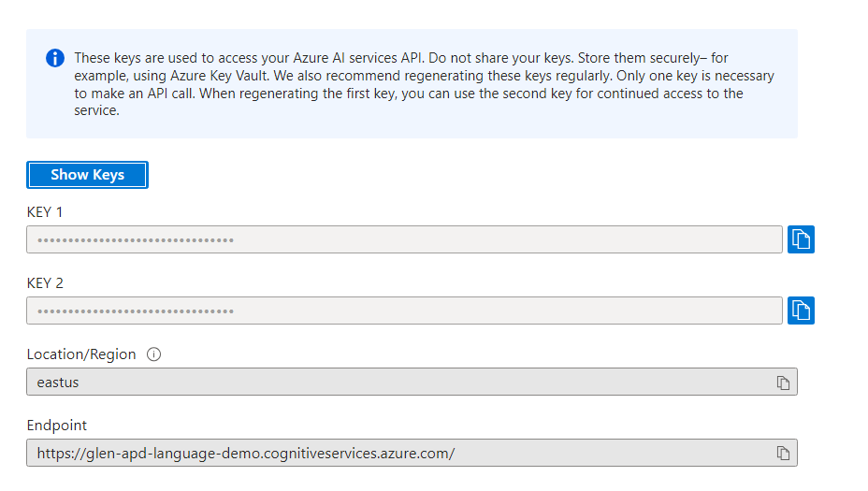
Task: Click the blue info icon in banner
Action: (x=55, y=58)
